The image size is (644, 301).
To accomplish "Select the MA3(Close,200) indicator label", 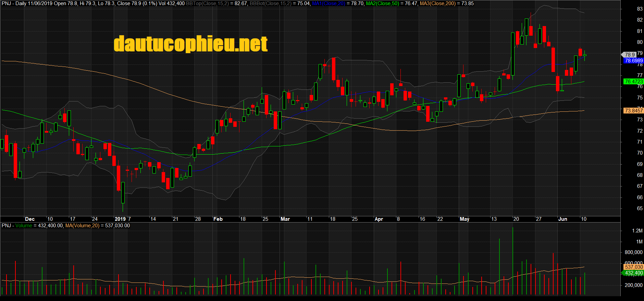I will pyautogui.click(x=438, y=3).
